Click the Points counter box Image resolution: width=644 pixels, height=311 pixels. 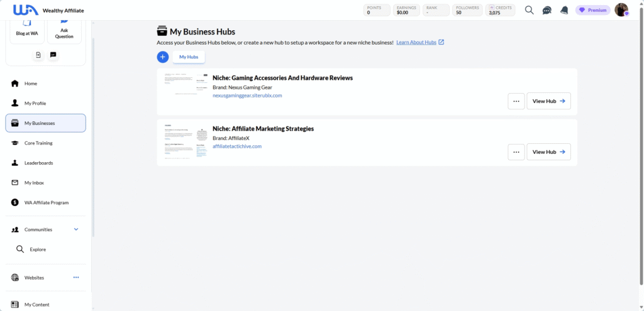[377, 10]
